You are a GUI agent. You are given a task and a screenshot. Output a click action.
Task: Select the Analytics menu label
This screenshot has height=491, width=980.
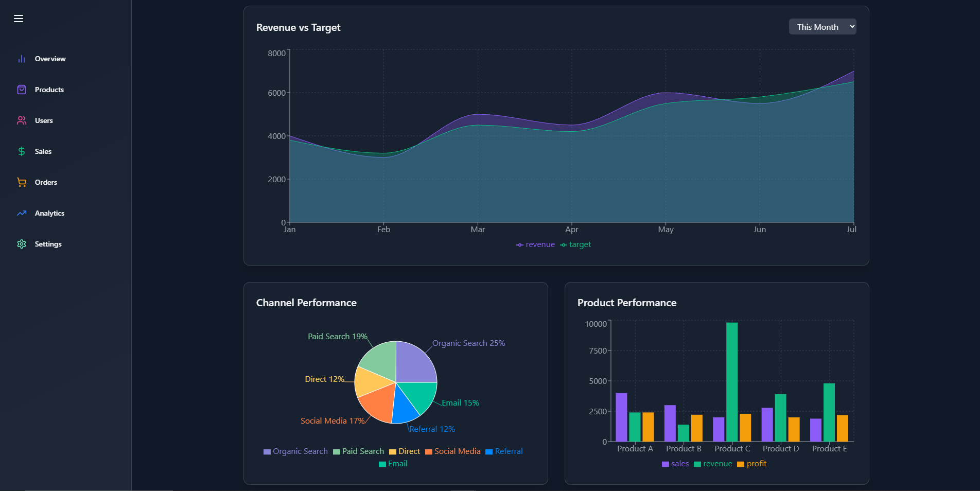pos(49,213)
